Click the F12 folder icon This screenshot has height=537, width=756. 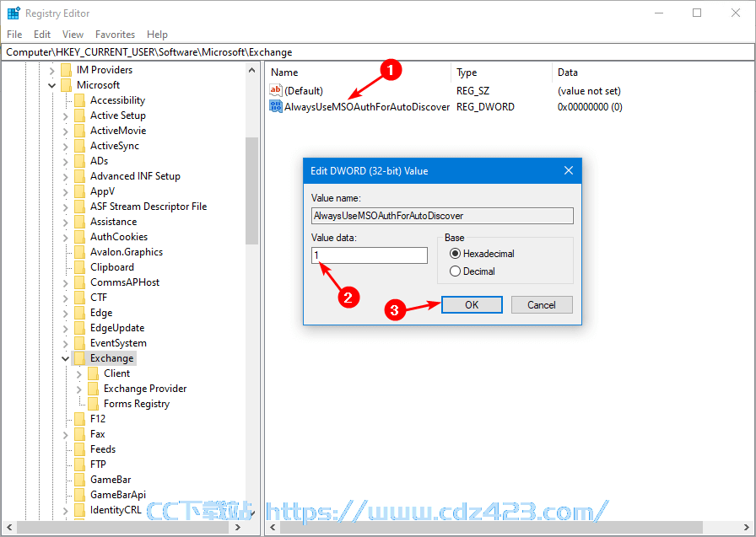(x=79, y=419)
